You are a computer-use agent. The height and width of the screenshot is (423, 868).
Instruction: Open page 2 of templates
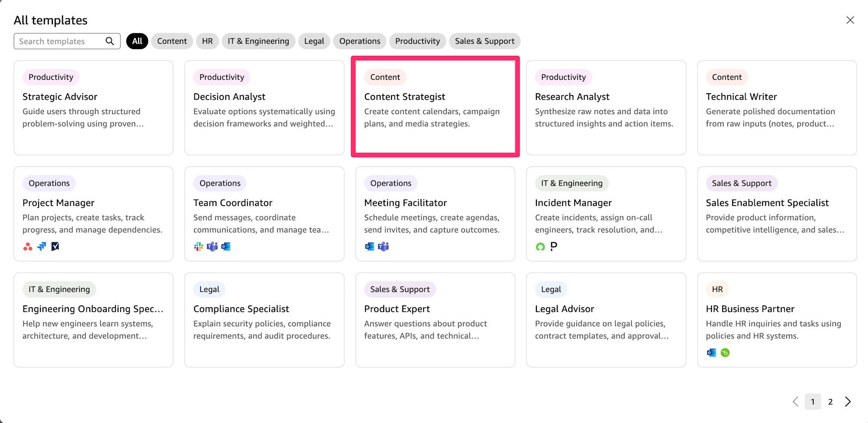pos(830,402)
